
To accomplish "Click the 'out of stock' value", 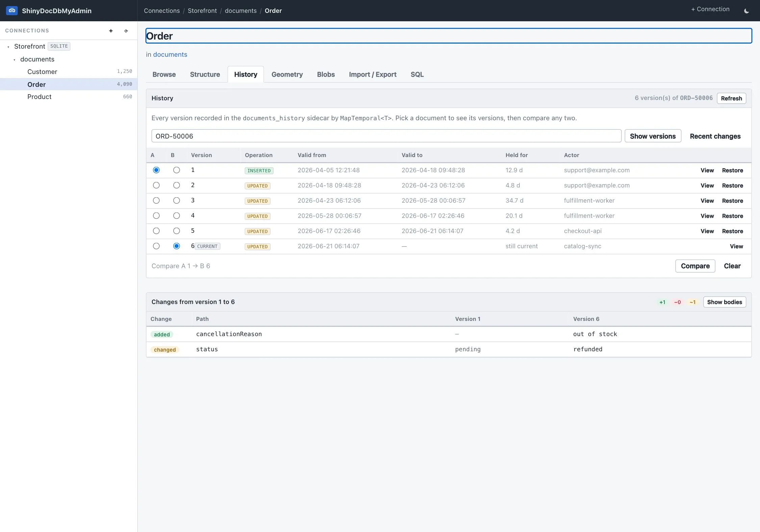I will coord(595,334).
